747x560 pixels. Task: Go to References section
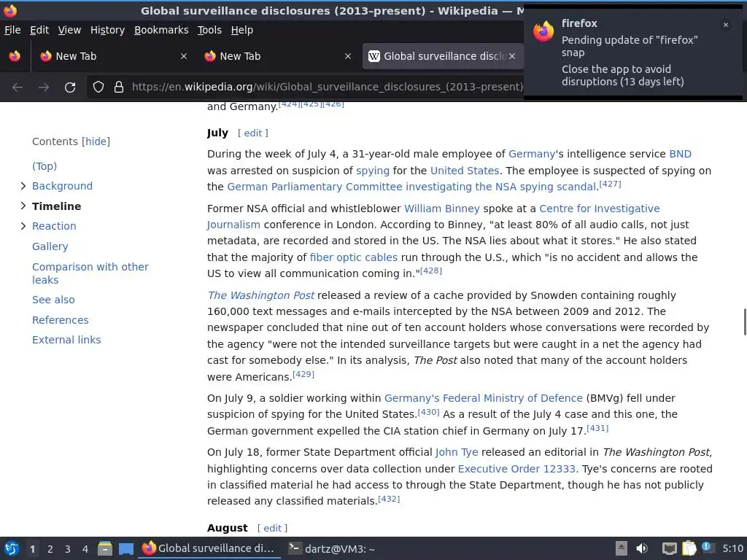point(60,320)
